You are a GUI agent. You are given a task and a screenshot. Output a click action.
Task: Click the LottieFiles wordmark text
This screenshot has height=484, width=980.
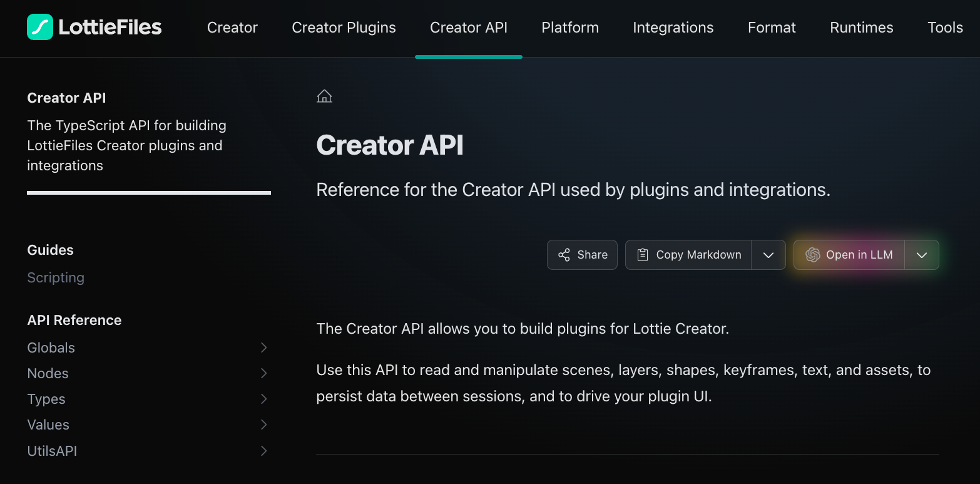(x=110, y=27)
